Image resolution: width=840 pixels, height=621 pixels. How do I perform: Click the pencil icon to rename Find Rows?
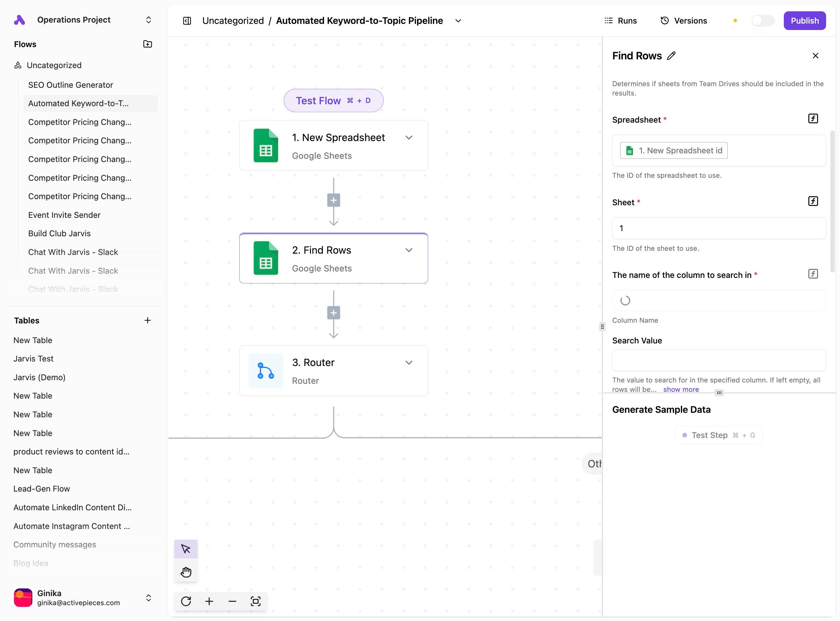coord(671,56)
